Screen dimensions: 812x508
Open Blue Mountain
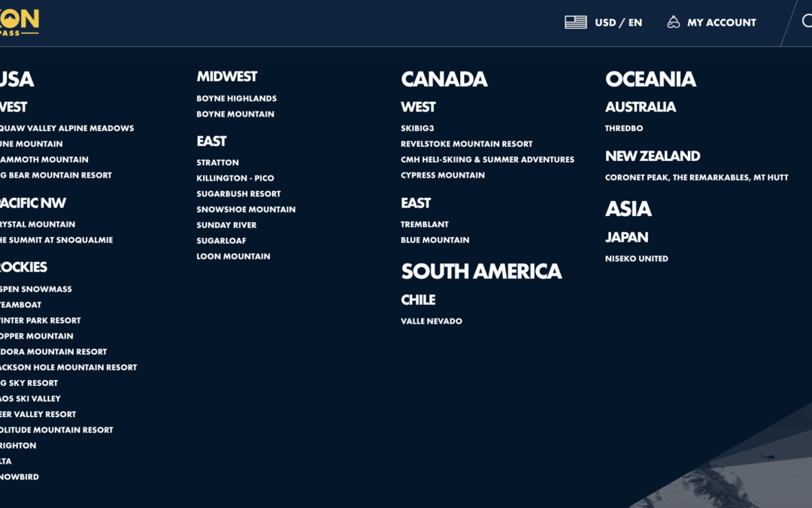(x=435, y=240)
